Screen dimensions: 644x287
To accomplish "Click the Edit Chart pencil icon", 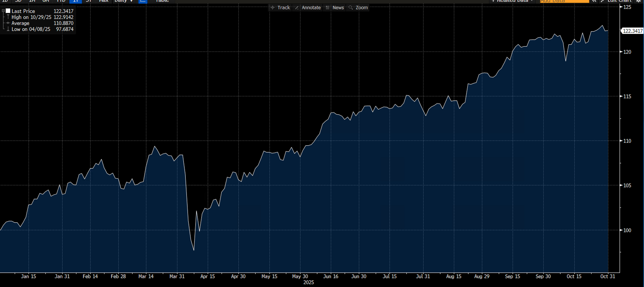I will [x=602, y=1].
